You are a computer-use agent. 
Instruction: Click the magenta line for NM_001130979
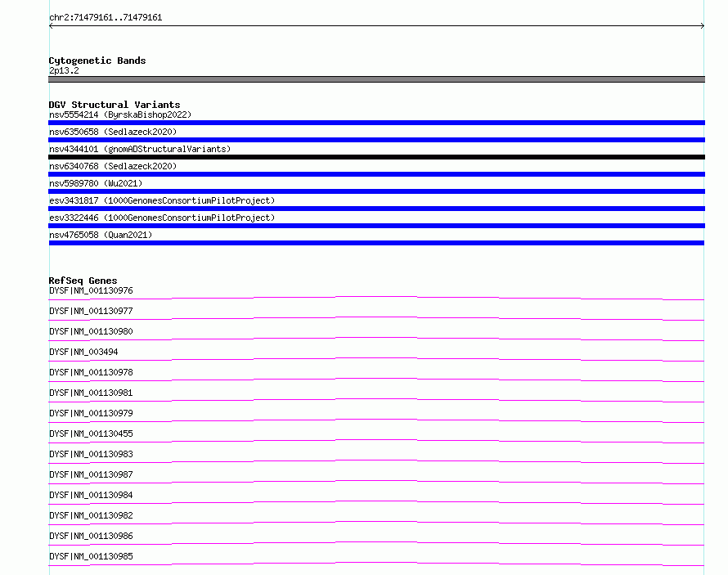point(376,420)
